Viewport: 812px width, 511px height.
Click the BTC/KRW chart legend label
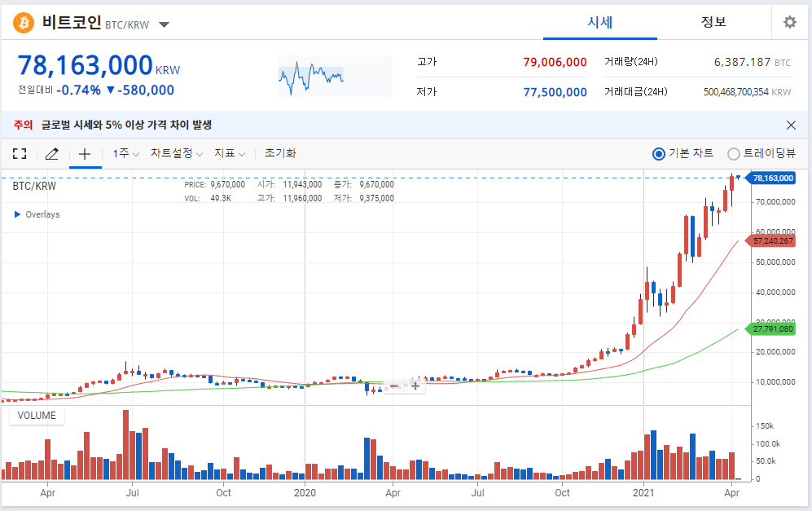tap(34, 186)
